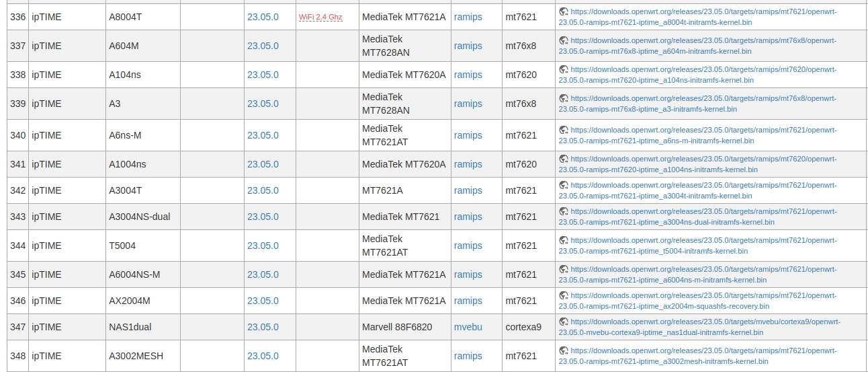Follow the ramips link in row 339
The width and height of the screenshot is (868, 372).
[468, 104]
